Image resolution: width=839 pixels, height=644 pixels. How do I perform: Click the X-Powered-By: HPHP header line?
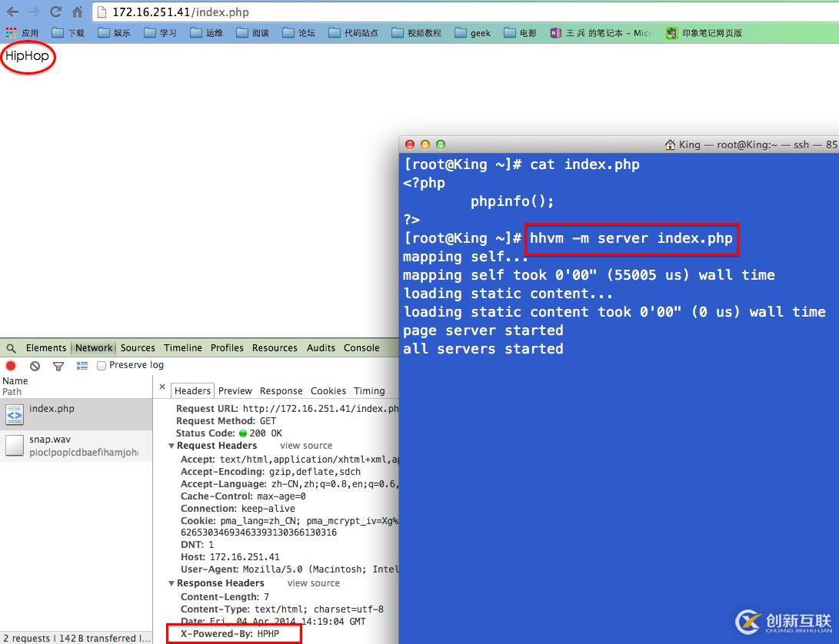[x=230, y=634]
